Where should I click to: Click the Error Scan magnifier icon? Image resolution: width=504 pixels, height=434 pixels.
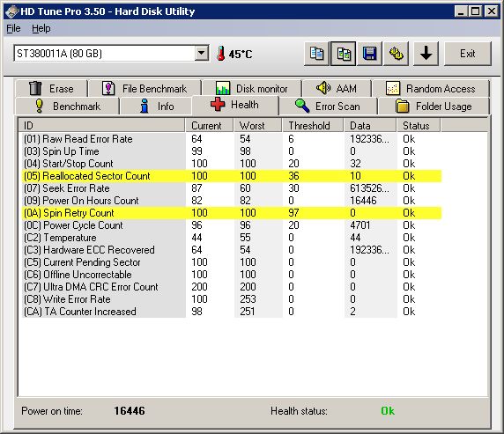302,106
